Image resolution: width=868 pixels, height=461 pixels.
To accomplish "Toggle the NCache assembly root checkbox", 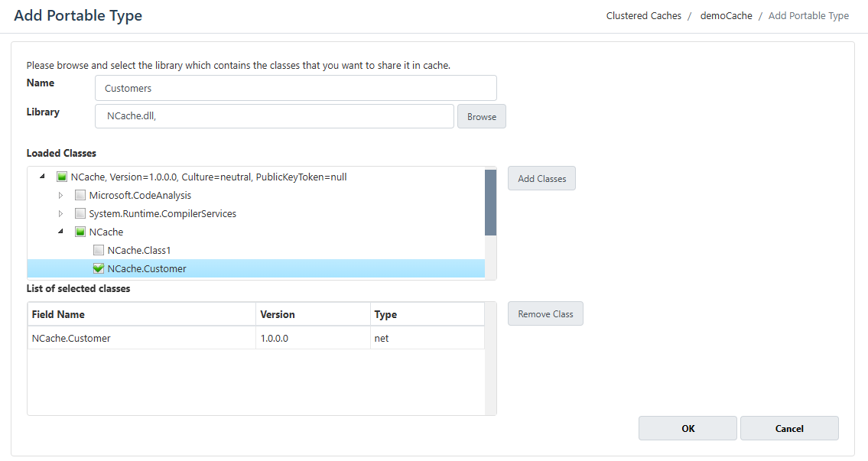I will coord(62,177).
